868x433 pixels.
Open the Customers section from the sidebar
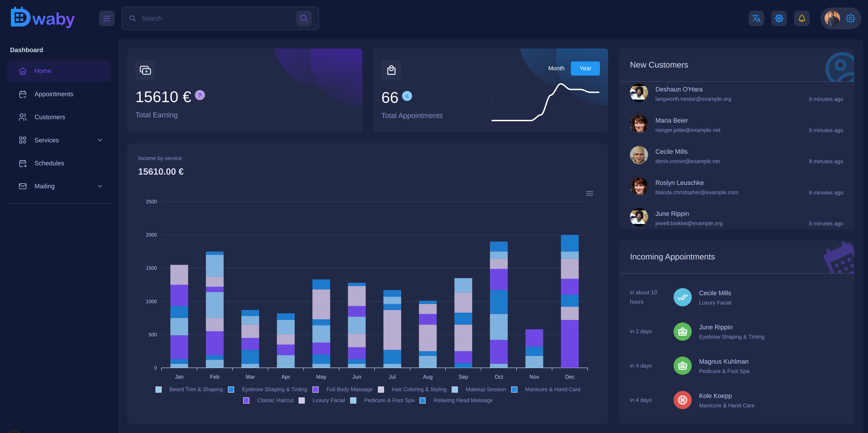(50, 117)
